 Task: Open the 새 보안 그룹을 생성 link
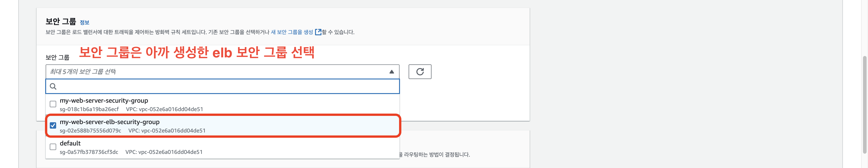coord(292,32)
